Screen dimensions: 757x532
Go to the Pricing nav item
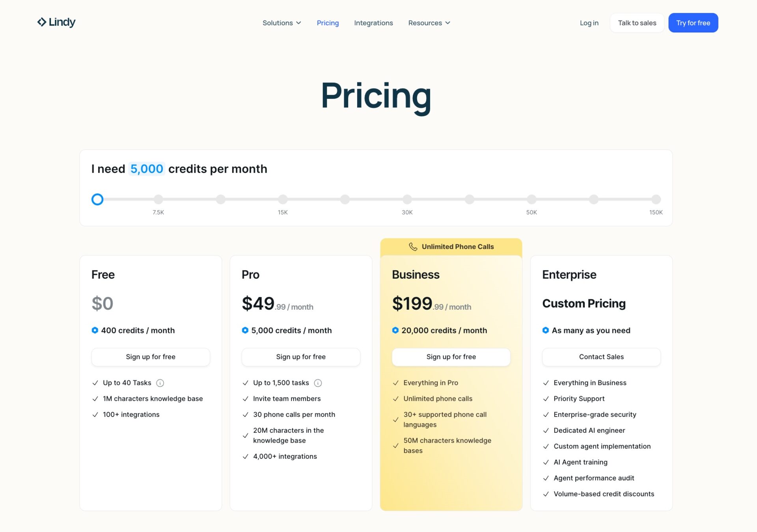[328, 23]
